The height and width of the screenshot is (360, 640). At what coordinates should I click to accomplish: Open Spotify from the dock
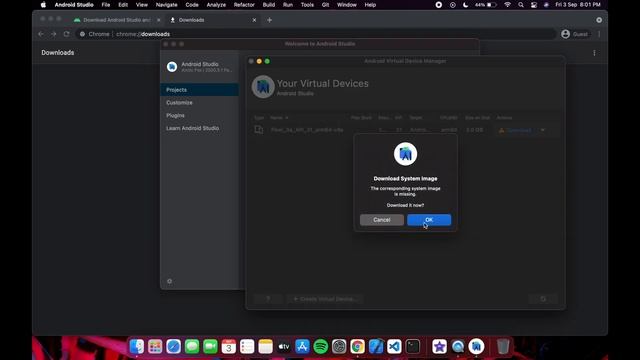tap(321, 347)
